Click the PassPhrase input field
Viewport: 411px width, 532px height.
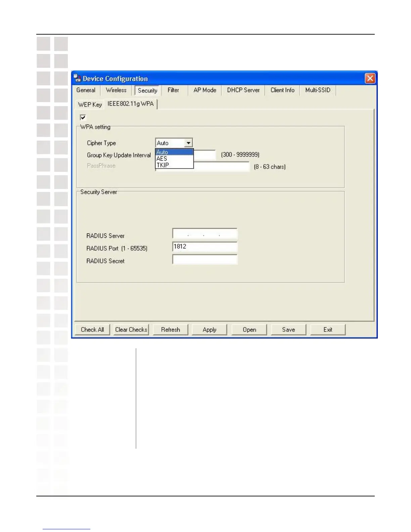(222, 167)
